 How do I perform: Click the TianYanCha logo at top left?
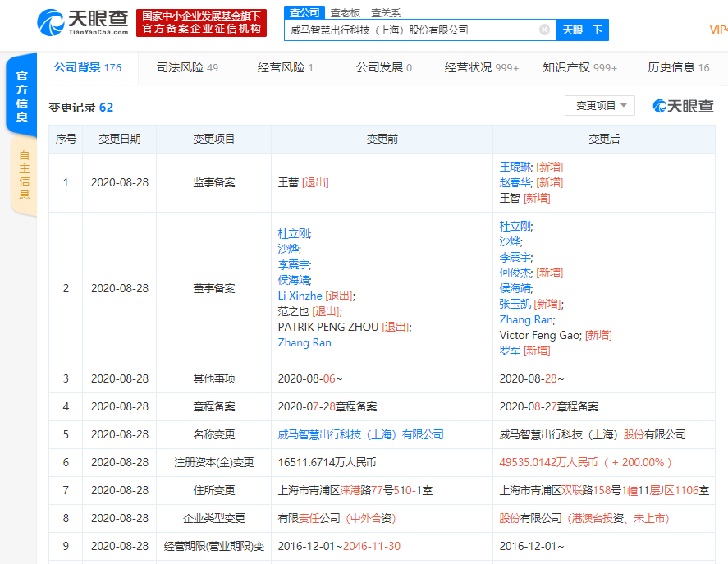point(83,22)
